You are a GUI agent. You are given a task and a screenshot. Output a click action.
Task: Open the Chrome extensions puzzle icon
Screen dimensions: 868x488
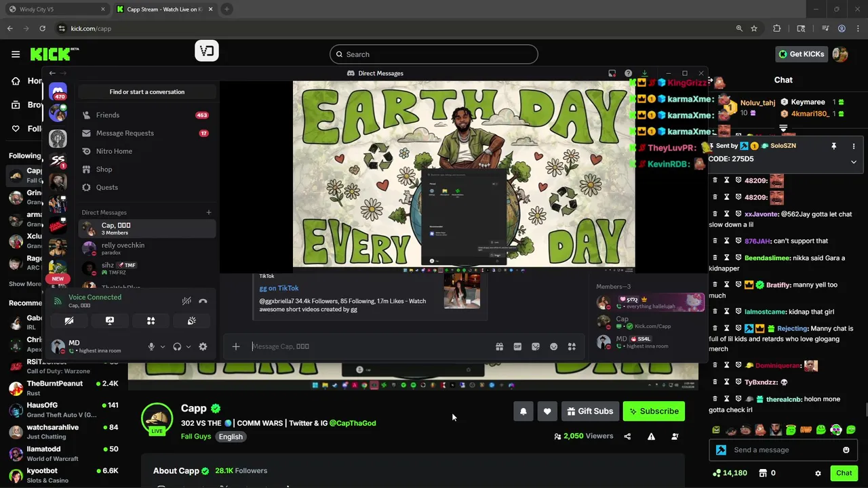coord(777,28)
